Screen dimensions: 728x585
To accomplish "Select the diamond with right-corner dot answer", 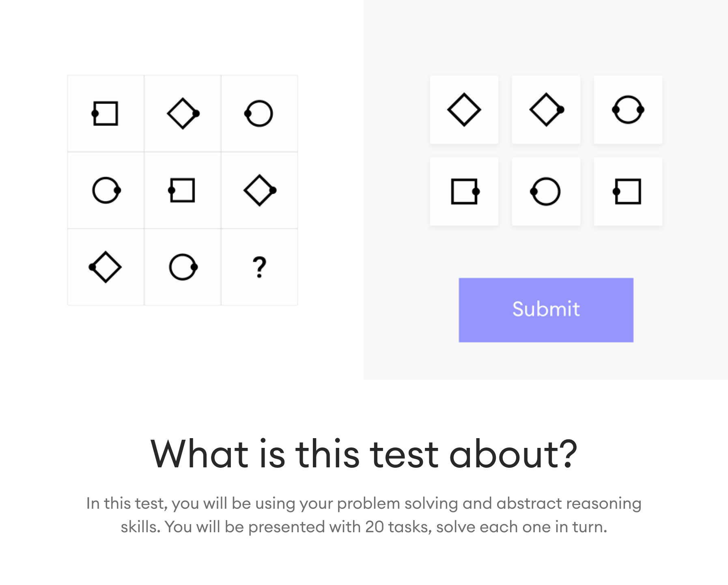I will click(546, 110).
